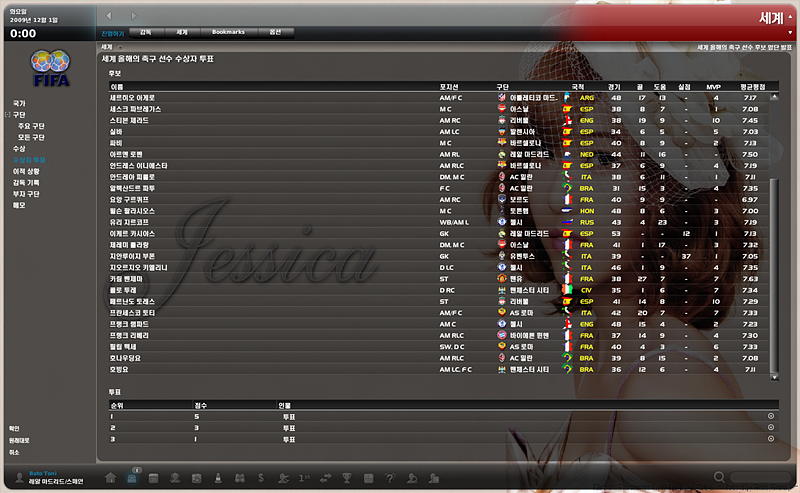Click the 확인 confirm button
This screenshot has height=493, width=800.
(14, 428)
